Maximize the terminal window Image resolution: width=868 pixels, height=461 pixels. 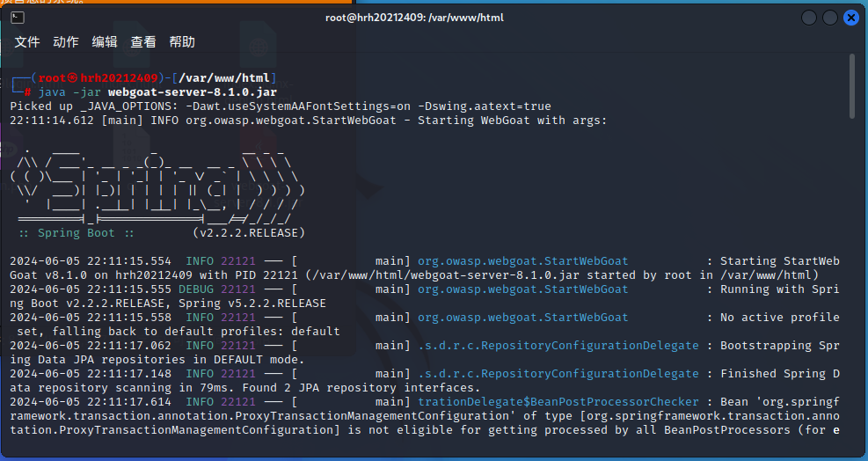click(x=830, y=18)
